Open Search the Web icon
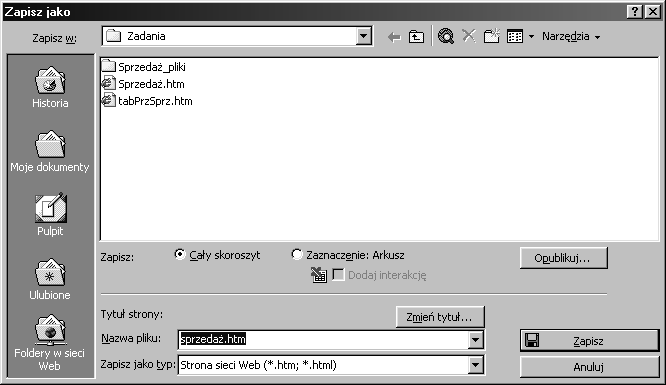This screenshot has width=666, height=385. [446, 37]
